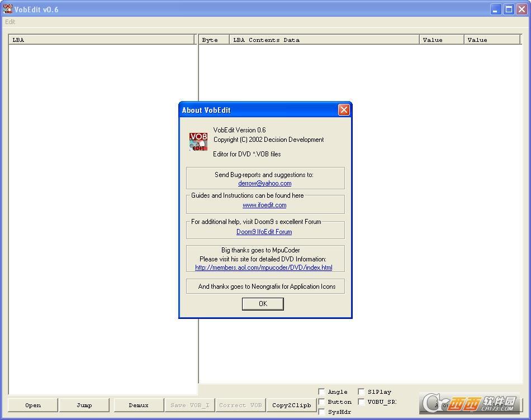Click the 'Copyright (C) 2002 Decision Development' text
Screen dimensions: 531x420
point(268,140)
